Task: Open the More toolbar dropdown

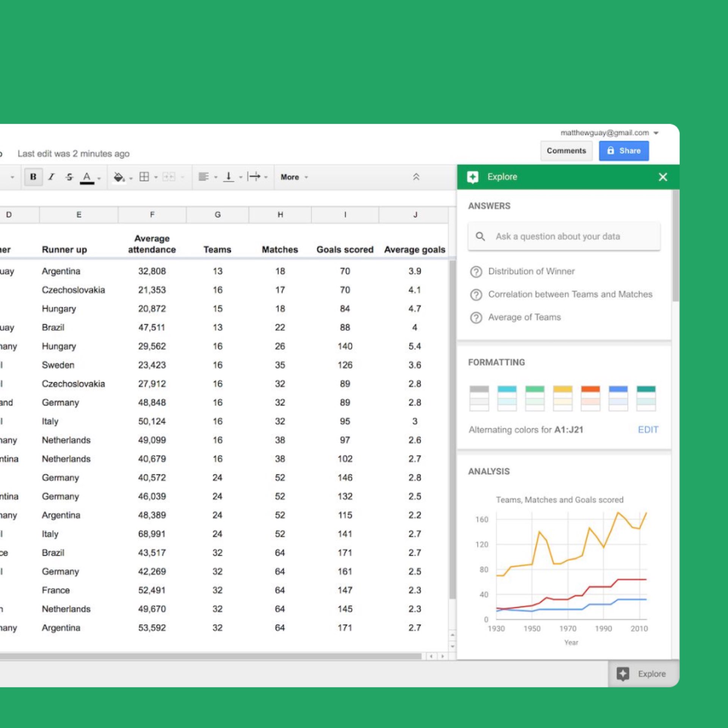Action: pos(292,177)
